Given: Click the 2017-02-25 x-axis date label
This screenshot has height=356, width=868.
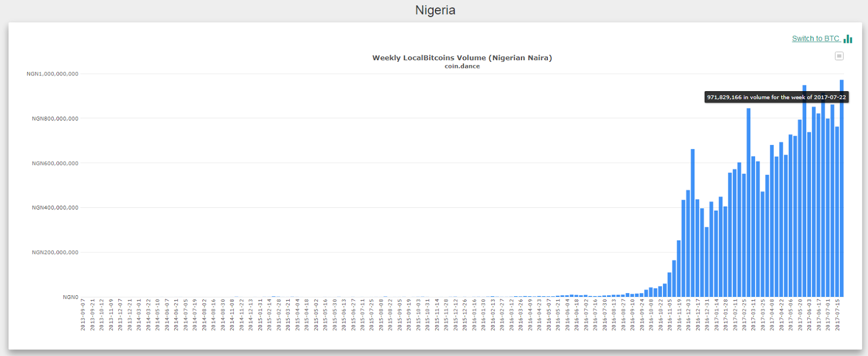Looking at the screenshot, I should coord(744,315).
